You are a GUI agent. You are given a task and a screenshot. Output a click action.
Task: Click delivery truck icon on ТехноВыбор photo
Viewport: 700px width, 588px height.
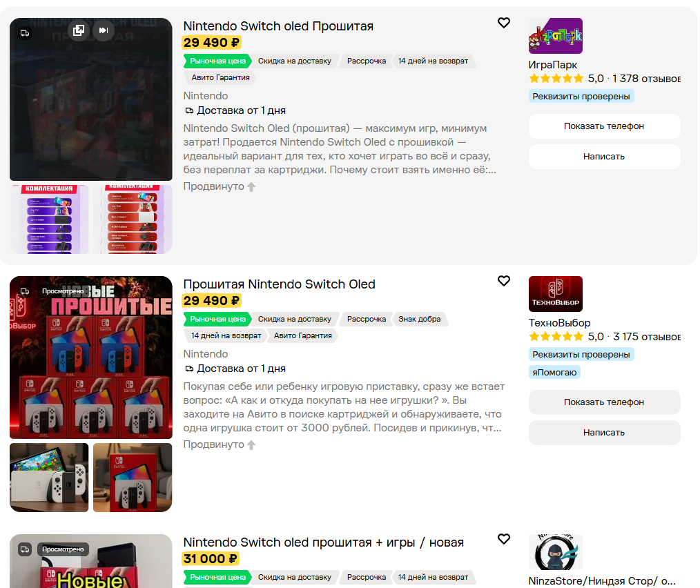point(25,291)
